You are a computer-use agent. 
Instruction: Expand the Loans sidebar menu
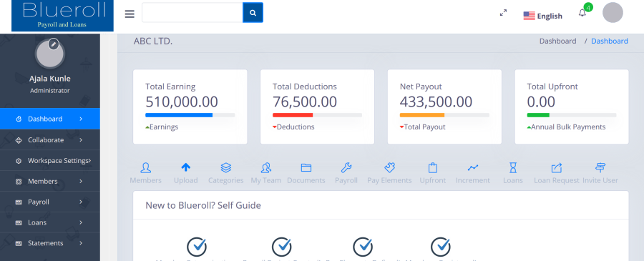coord(50,222)
